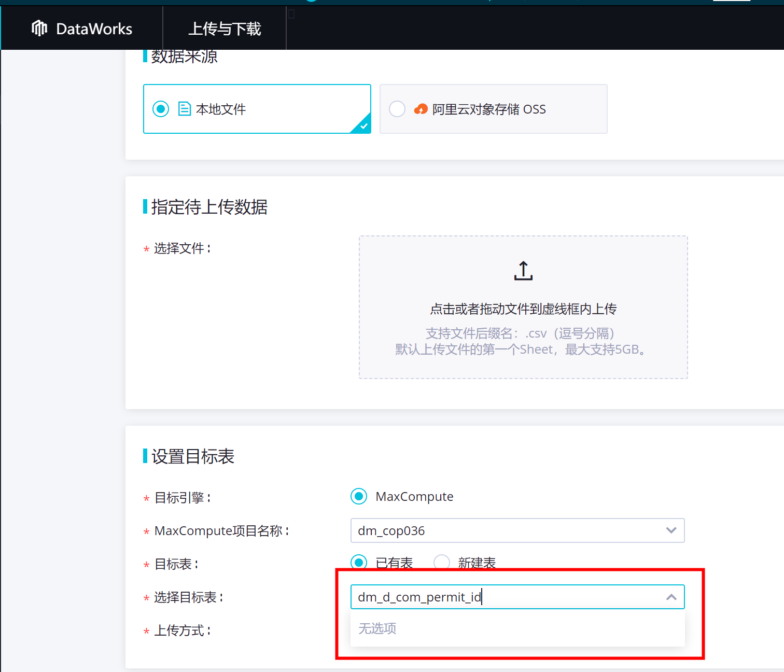Viewport: 784px width, 672px height.
Task: Expand the dm_cop036 dropdown chevron
Action: [x=671, y=530]
